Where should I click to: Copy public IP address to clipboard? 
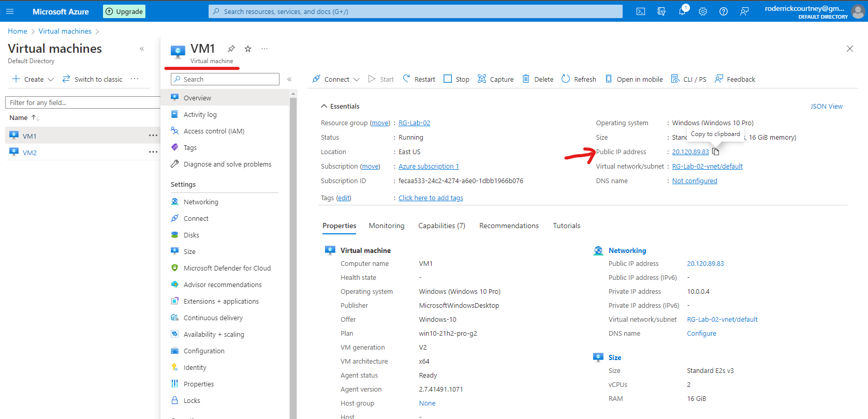(x=715, y=152)
